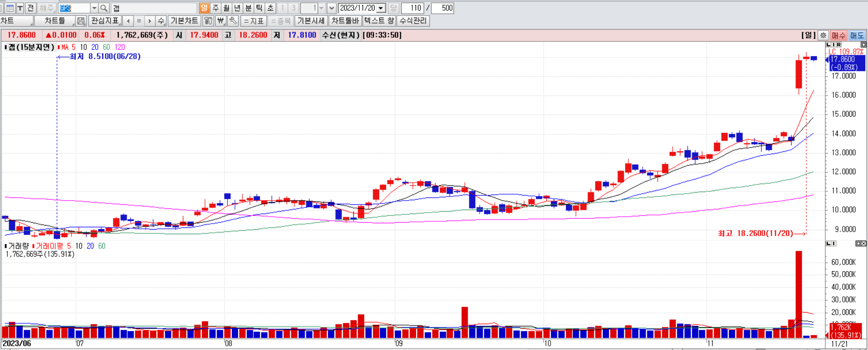
Task: Select the '분' minute period toggle
Action: point(248,8)
